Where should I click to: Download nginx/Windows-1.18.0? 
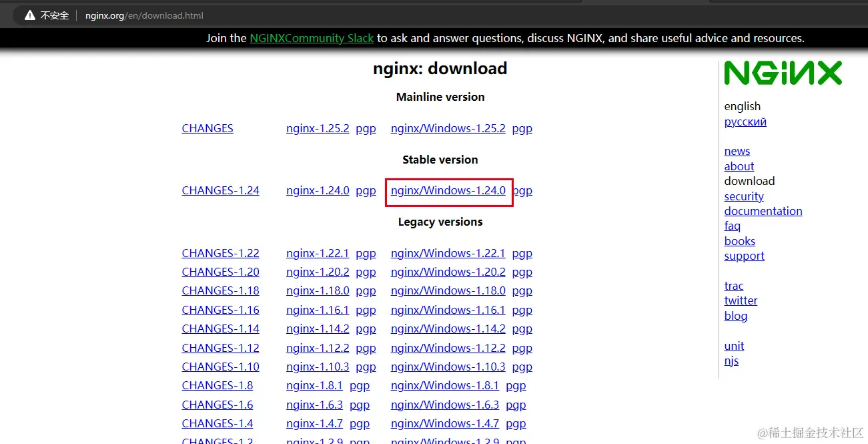pyautogui.click(x=448, y=290)
